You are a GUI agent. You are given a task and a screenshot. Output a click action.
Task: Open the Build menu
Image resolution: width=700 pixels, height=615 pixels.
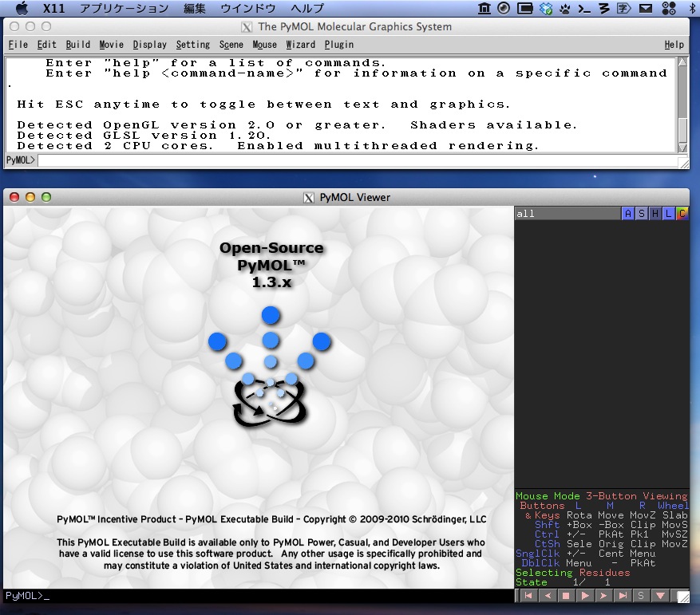coord(77,45)
